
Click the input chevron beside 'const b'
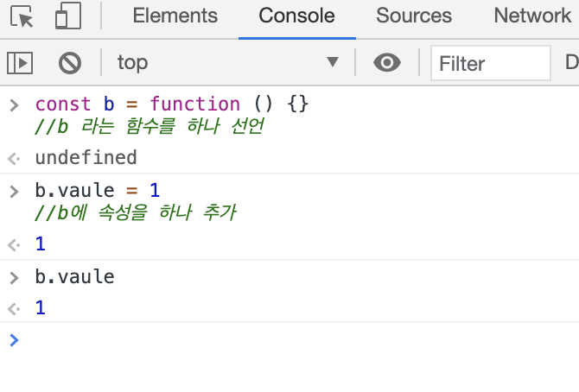pyautogui.click(x=13, y=104)
